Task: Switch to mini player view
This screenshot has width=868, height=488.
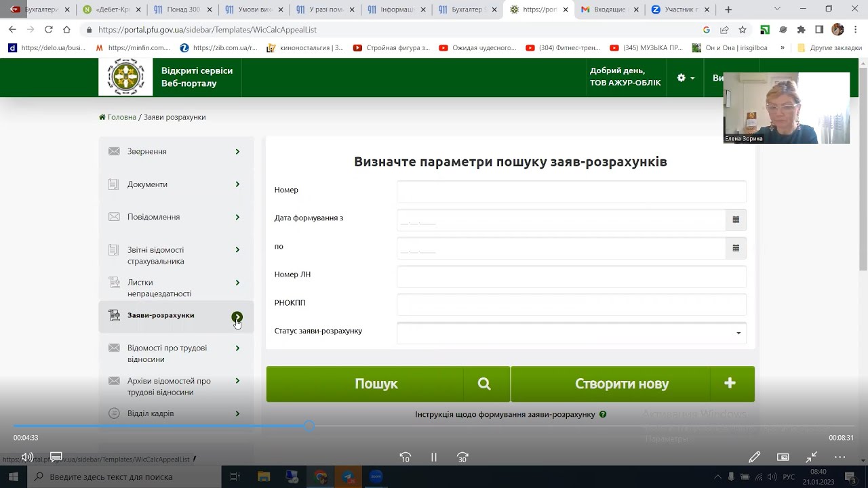Action: 783,457
